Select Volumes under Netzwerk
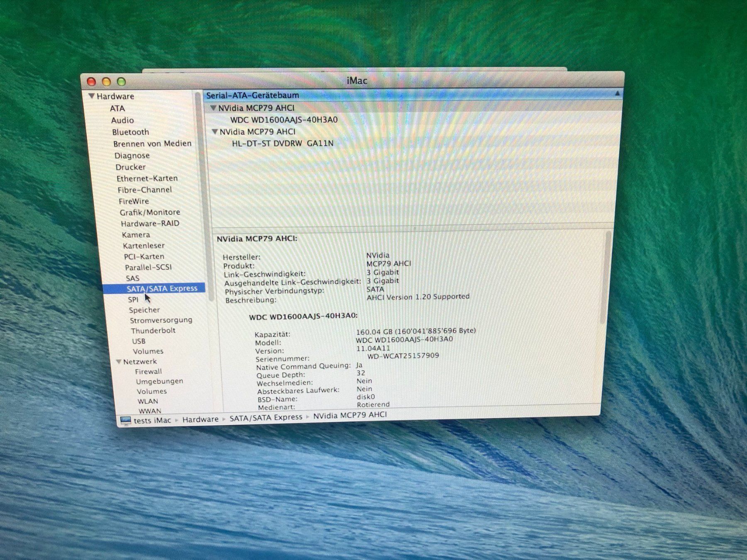The width and height of the screenshot is (747, 560). pyautogui.click(x=151, y=391)
